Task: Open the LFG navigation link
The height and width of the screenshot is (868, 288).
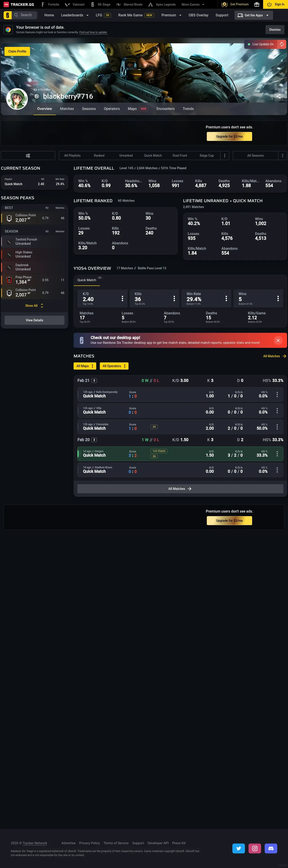Action: click(x=103, y=15)
